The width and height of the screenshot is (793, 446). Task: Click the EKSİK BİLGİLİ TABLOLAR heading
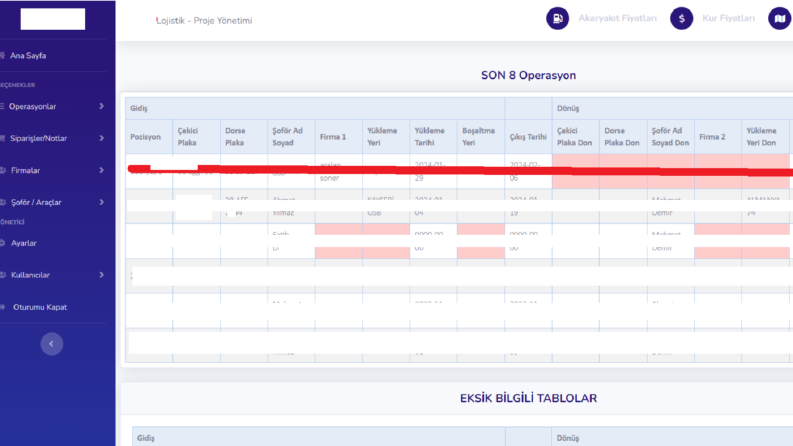[x=528, y=398]
